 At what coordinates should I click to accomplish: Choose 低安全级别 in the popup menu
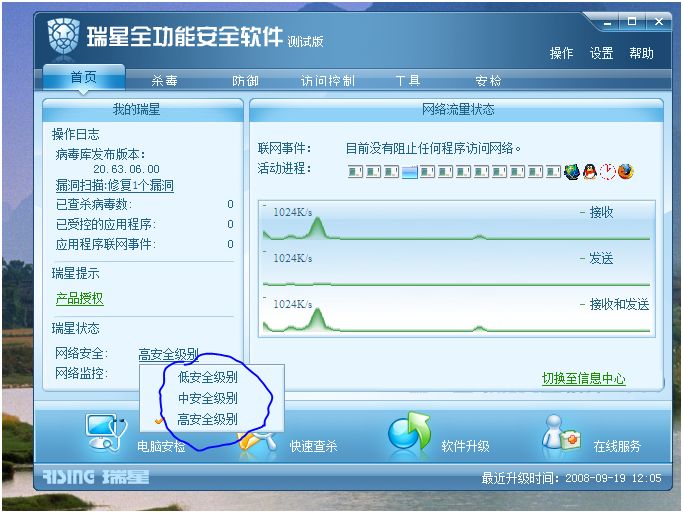[212, 377]
